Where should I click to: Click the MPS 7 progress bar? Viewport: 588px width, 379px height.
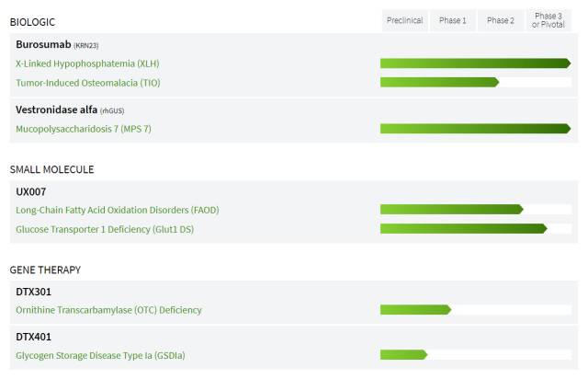pyautogui.click(x=476, y=129)
